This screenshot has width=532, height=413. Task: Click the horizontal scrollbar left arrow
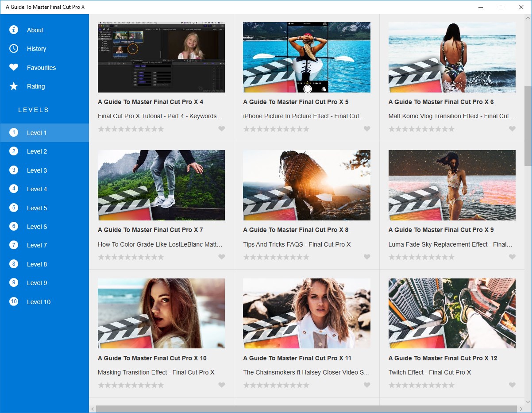click(x=93, y=409)
